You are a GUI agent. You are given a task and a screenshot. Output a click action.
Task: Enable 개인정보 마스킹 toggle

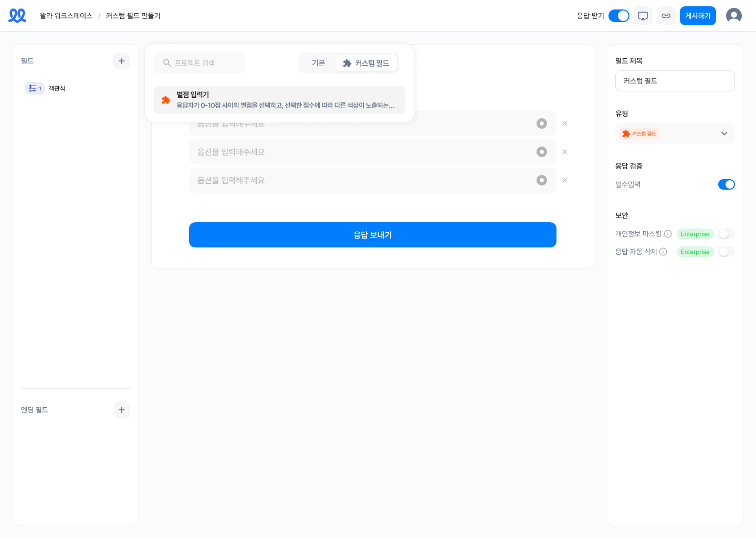pos(727,234)
